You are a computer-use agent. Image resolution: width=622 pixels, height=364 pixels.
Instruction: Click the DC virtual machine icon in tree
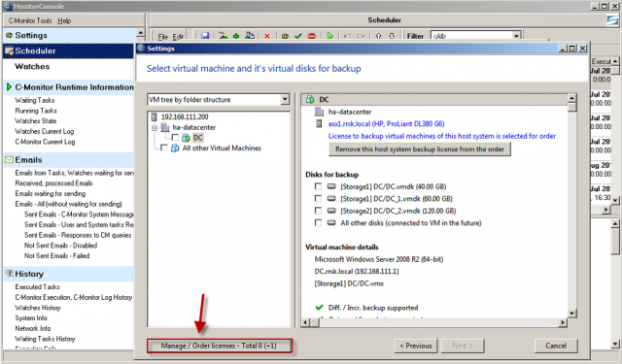(x=186, y=138)
